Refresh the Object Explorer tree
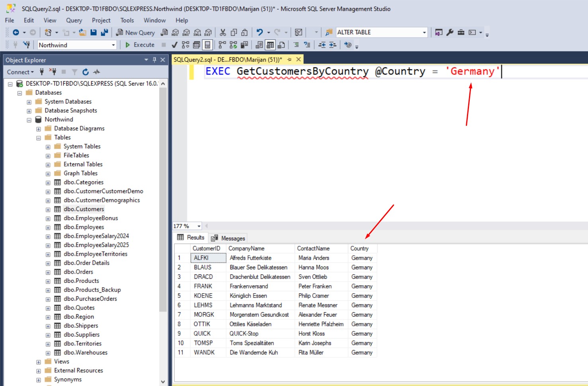The image size is (588, 386). pos(85,72)
